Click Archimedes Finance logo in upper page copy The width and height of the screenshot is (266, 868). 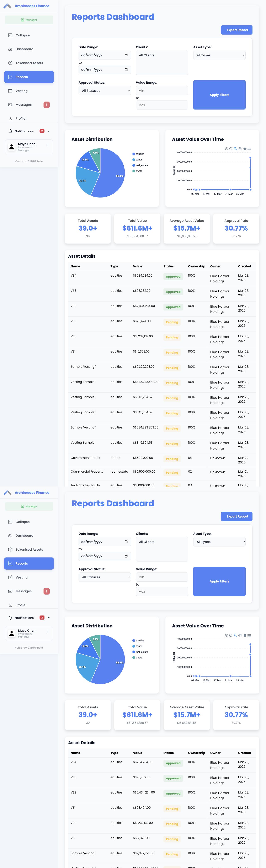point(7,6)
